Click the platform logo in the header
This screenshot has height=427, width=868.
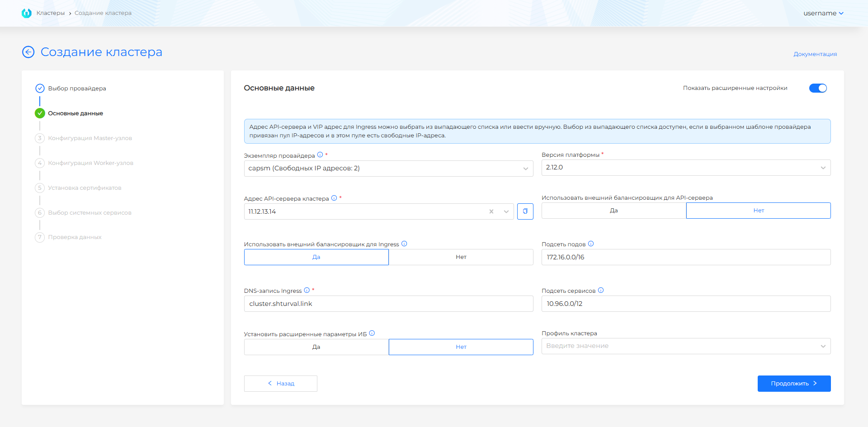[x=27, y=13]
